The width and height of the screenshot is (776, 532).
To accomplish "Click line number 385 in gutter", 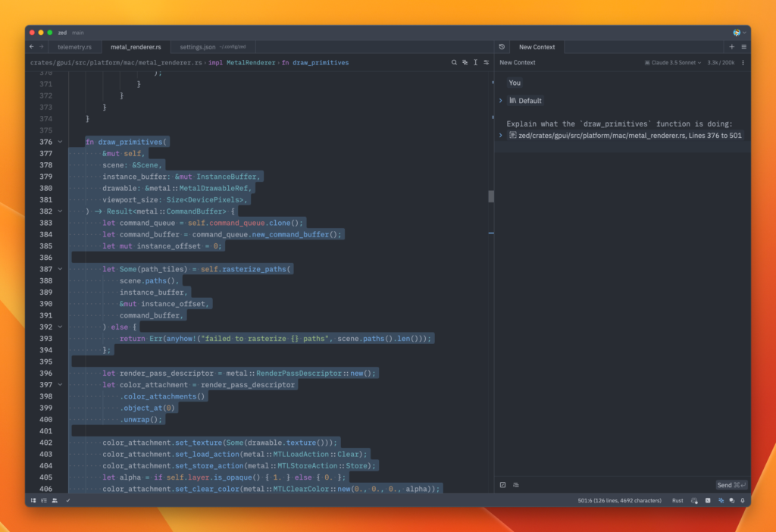I will point(46,246).
